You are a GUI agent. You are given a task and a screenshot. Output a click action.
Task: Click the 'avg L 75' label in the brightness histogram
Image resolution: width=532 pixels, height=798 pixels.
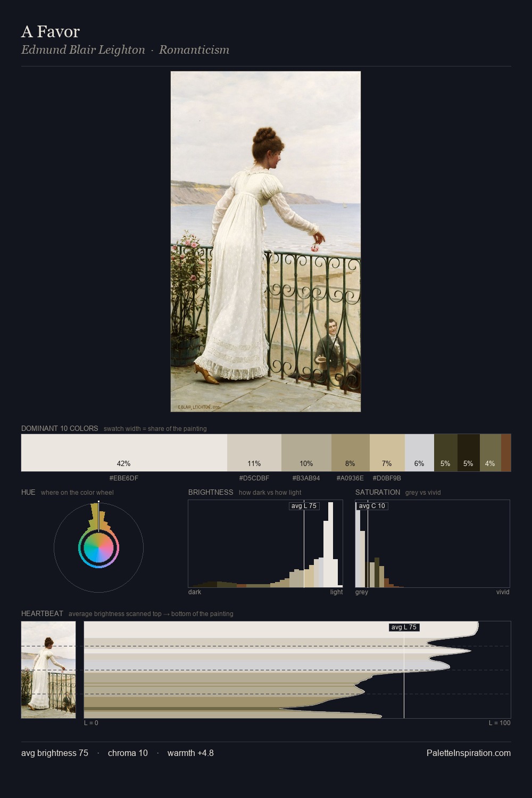[304, 506]
